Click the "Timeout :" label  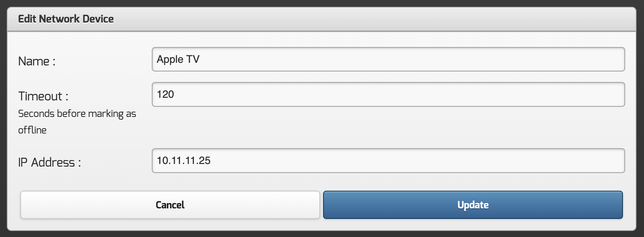click(x=43, y=96)
